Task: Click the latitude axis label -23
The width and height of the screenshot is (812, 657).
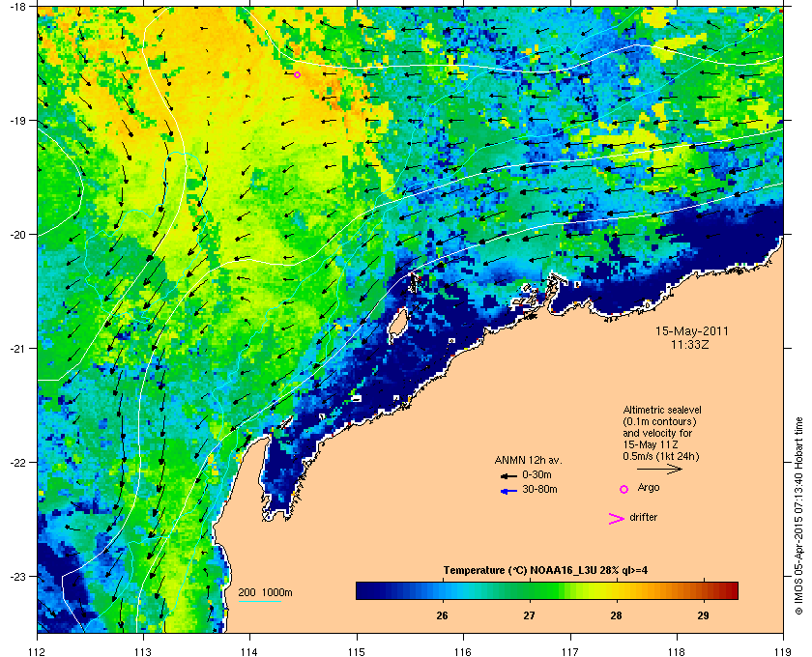Action: click(x=17, y=576)
